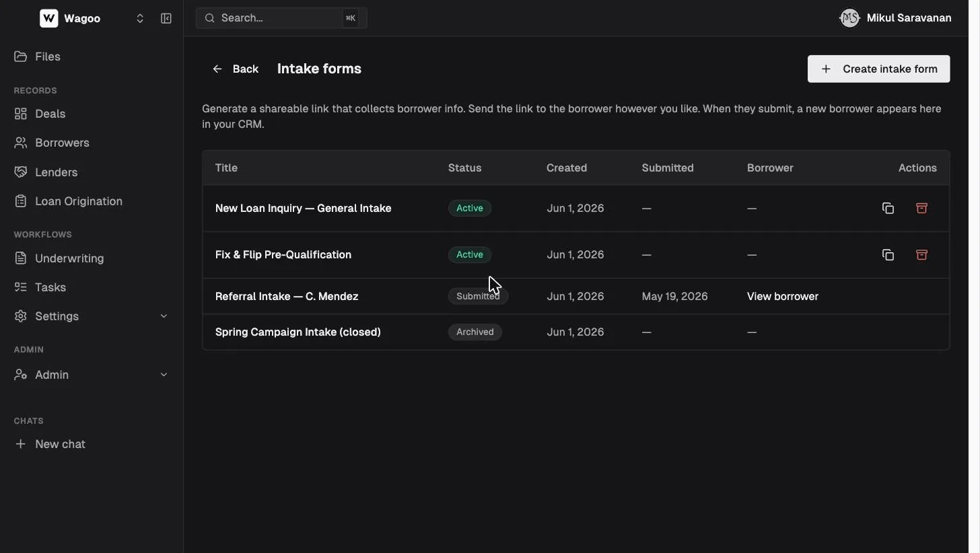Click Created date of Spring Campaign row
The image size is (980, 553).
pos(575,332)
